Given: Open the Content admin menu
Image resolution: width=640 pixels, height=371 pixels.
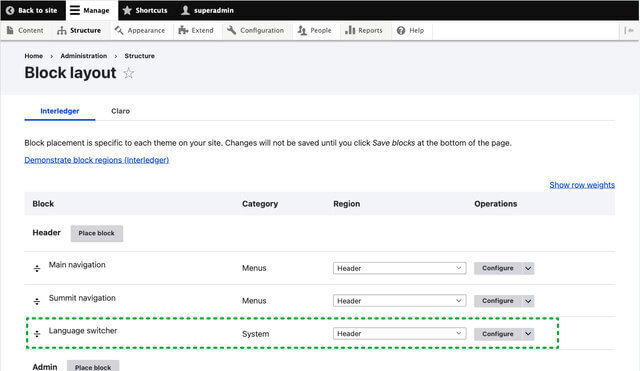Looking at the screenshot, I should (x=25, y=30).
